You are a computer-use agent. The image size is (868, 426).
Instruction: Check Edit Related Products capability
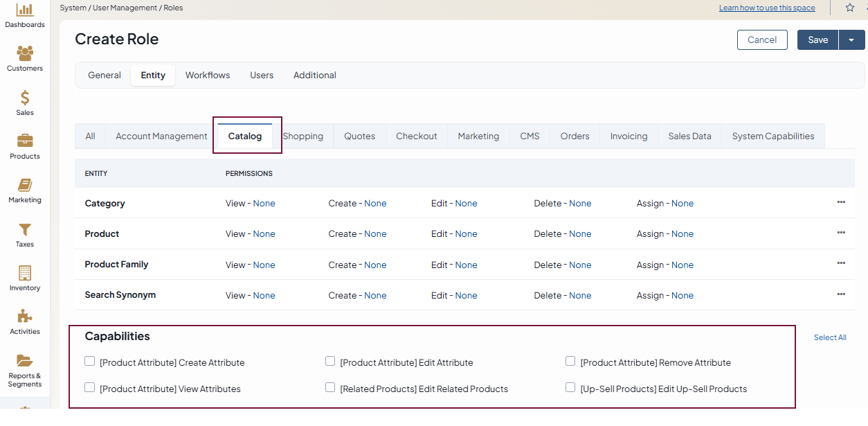[330, 387]
